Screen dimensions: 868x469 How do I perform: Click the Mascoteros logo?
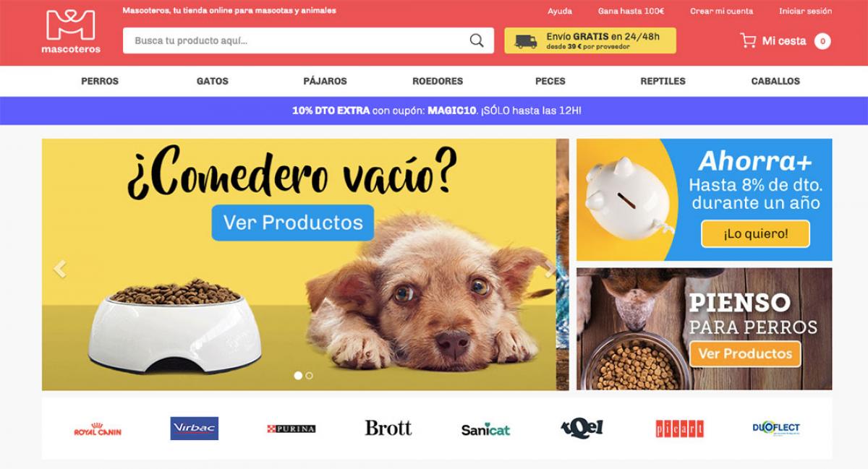71,32
